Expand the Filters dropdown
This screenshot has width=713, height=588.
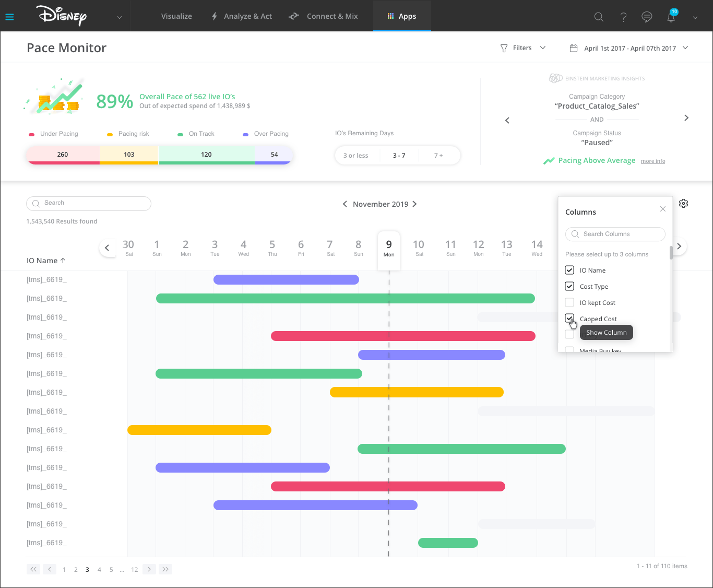(x=522, y=48)
